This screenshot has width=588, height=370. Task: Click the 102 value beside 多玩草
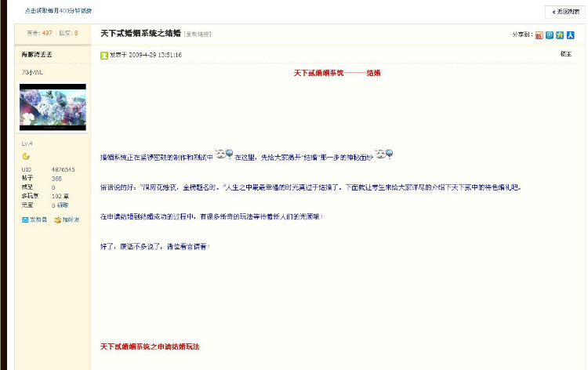click(56, 197)
